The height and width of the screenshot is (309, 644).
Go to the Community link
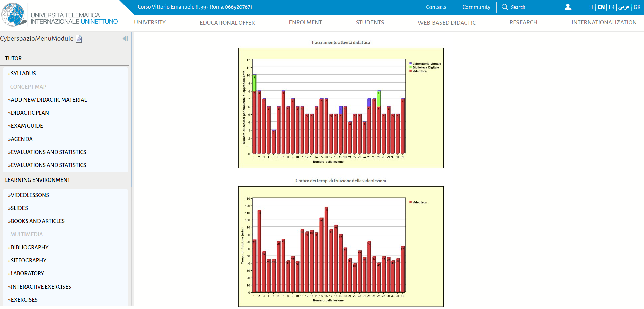pyautogui.click(x=476, y=7)
